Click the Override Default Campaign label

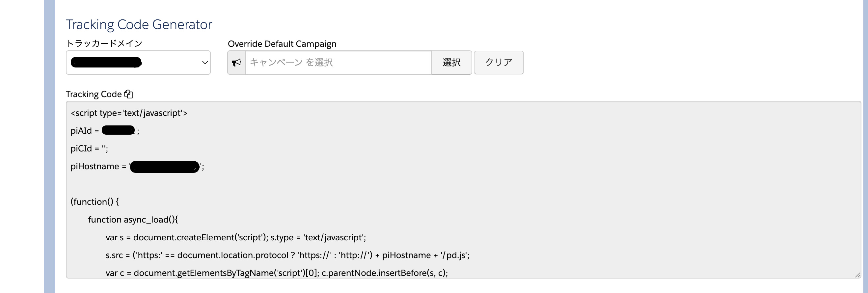coord(282,43)
